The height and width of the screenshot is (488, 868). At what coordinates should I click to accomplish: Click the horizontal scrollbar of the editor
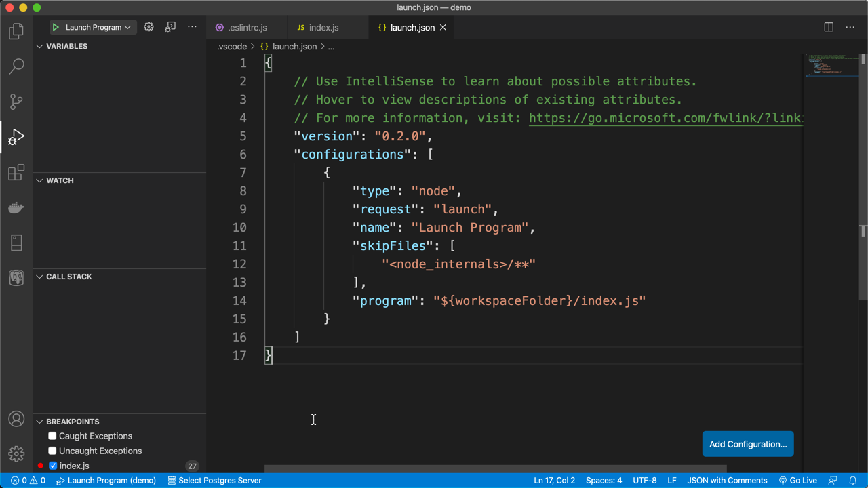[x=495, y=469]
